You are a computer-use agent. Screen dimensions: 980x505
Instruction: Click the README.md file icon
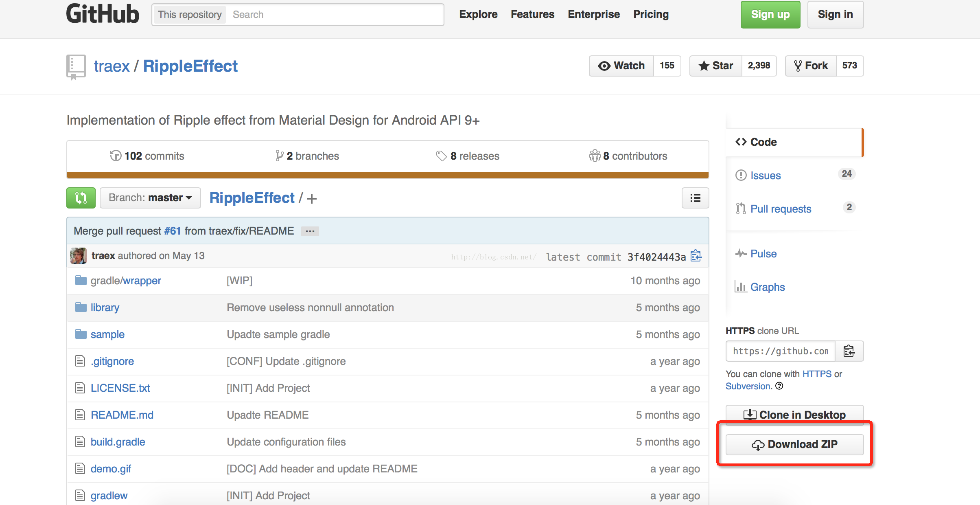tap(80, 415)
